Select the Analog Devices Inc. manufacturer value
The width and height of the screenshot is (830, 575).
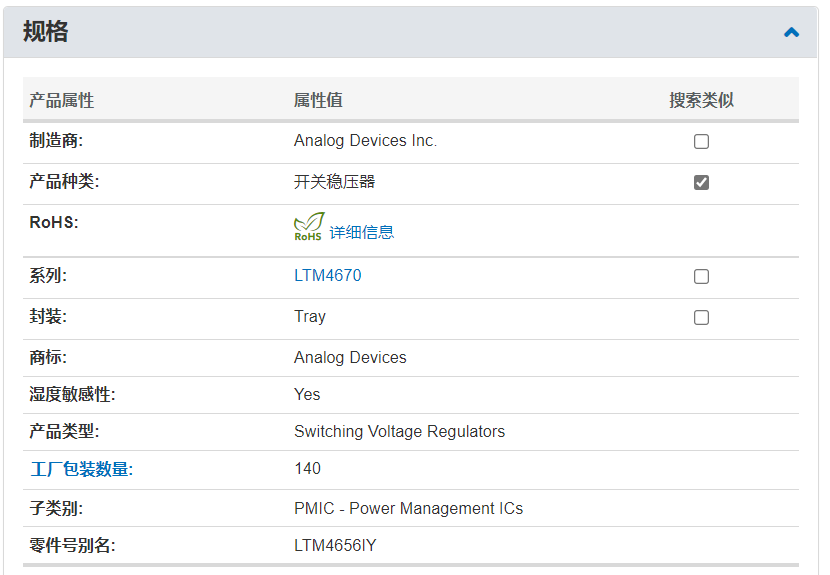[x=365, y=141]
